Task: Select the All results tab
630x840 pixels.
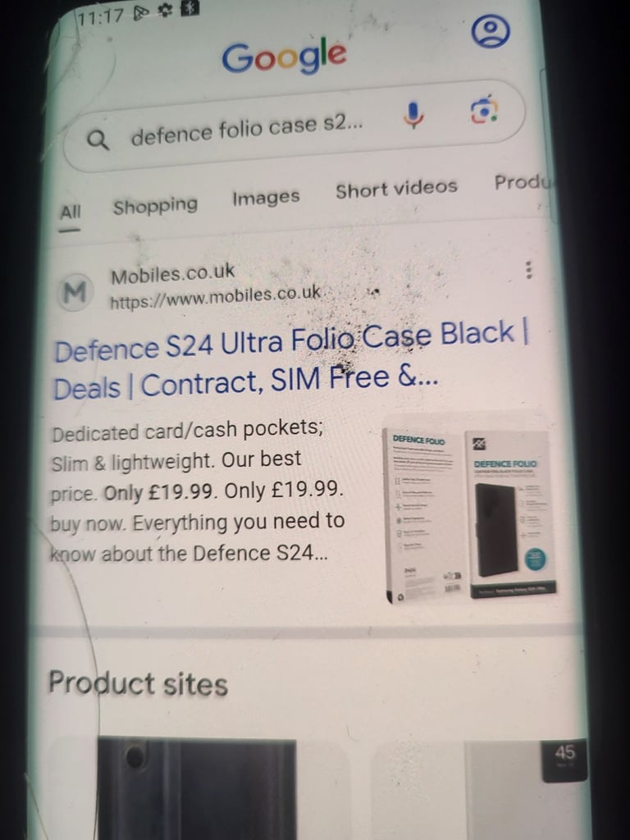Action: tap(71, 213)
